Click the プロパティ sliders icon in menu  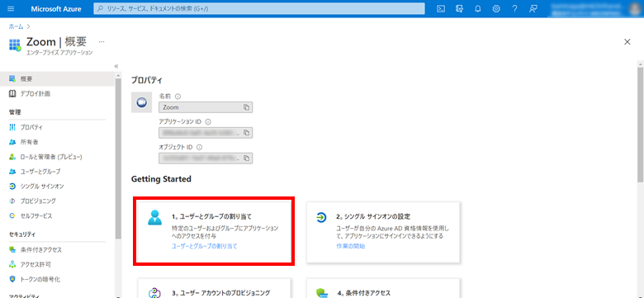[12, 127]
